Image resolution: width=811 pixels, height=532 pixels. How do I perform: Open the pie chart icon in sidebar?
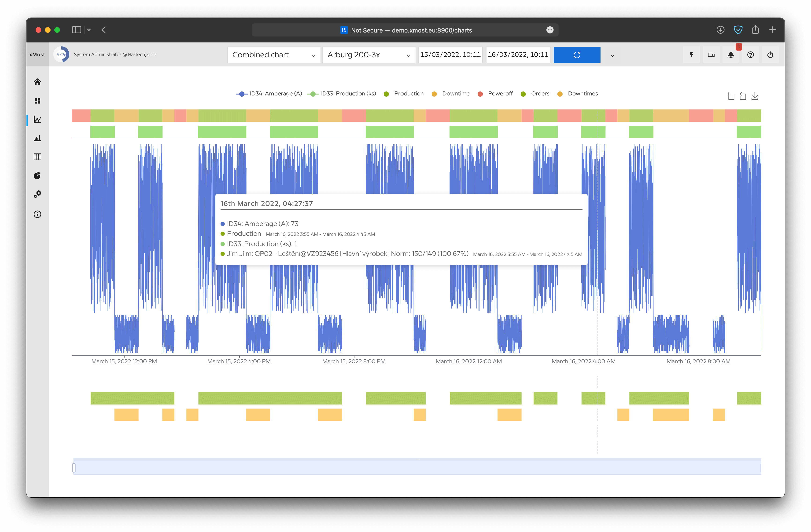pyautogui.click(x=37, y=175)
